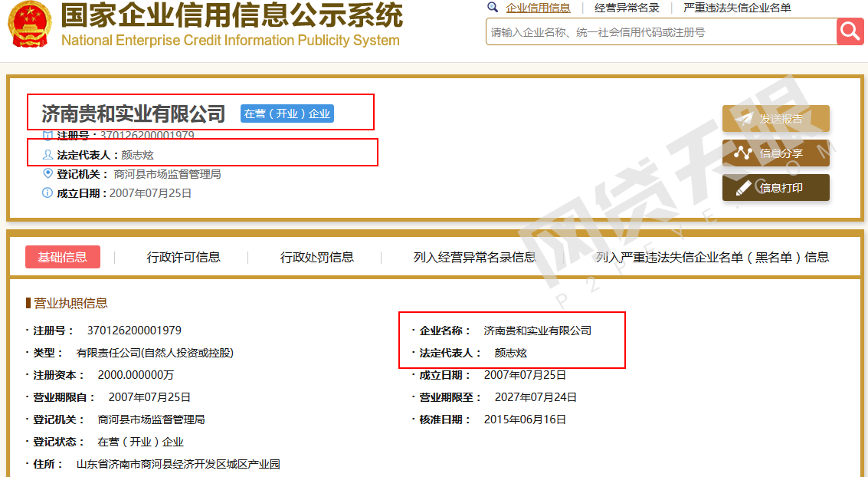Click the red search magnifier button
868x477 pixels.
pyautogui.click(x=850, y=31)
